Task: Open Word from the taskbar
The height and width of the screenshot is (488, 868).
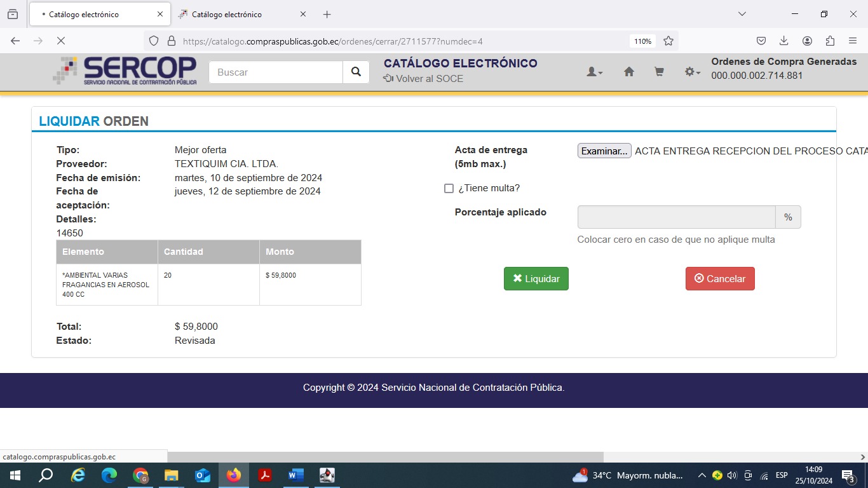Action: pyautogui.click(x=295, y=475)
